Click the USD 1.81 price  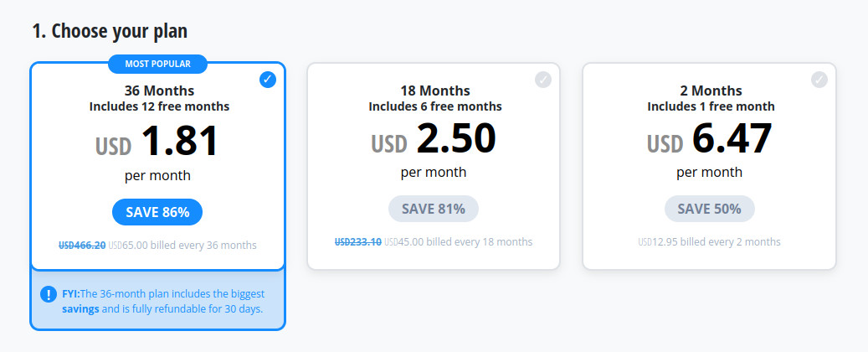157,142
